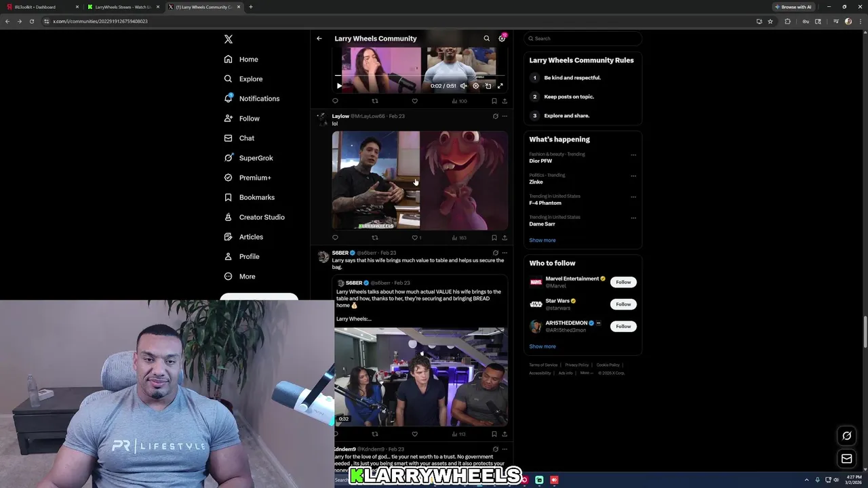Image resolution: width=868 pixels, height=488 pixels.
Task: Open Grok floating button
Action: point(846,436)
